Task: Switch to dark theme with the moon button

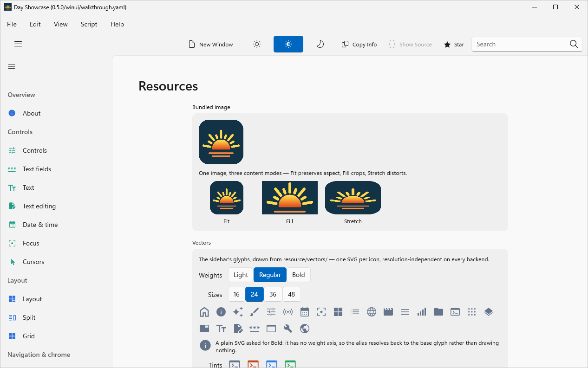Action: (320, 44)
